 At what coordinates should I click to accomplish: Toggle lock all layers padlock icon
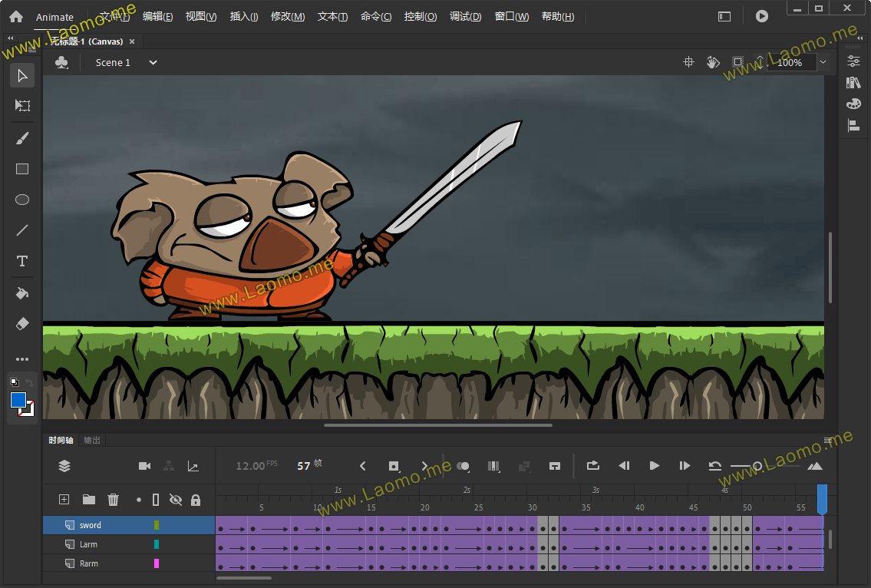coord(196,500)
